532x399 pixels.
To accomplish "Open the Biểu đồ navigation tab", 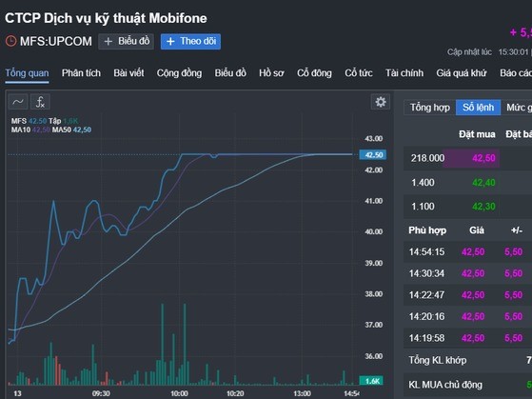I will 230,73.
